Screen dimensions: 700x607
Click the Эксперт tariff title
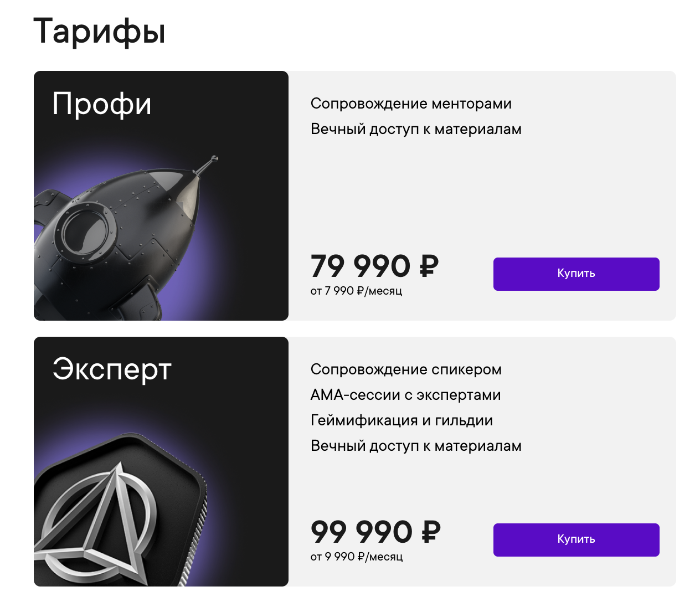[x=112, y=370]
